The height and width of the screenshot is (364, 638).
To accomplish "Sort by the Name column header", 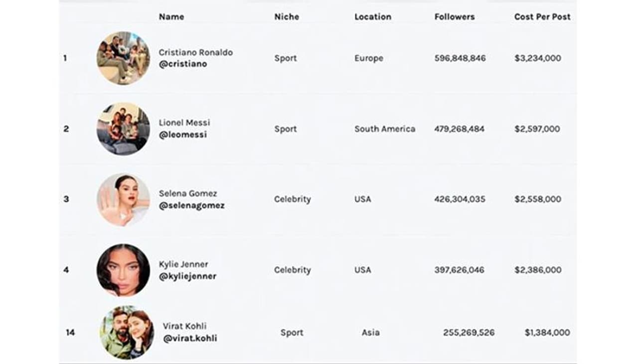I will click(x=171, y=17).
